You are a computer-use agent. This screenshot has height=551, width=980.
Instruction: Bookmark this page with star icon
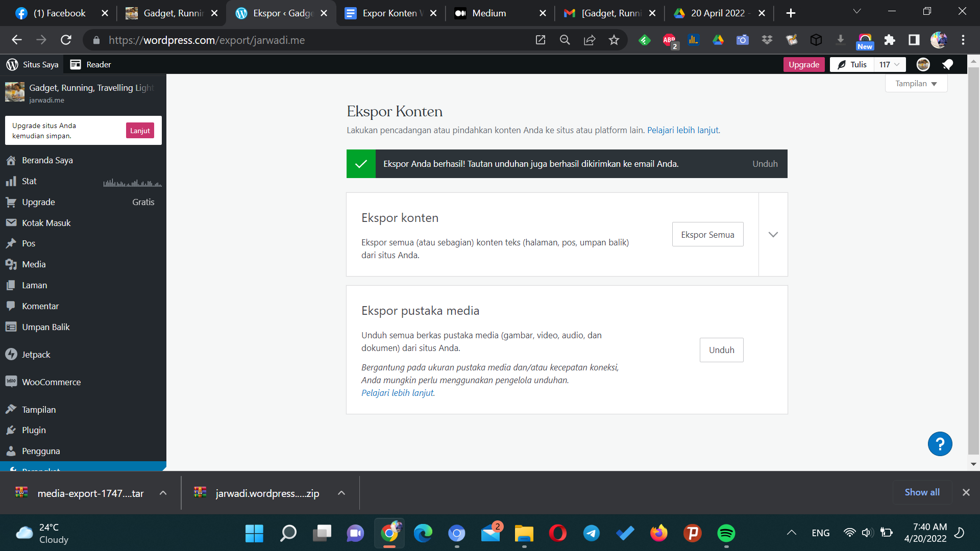(614, 40)
